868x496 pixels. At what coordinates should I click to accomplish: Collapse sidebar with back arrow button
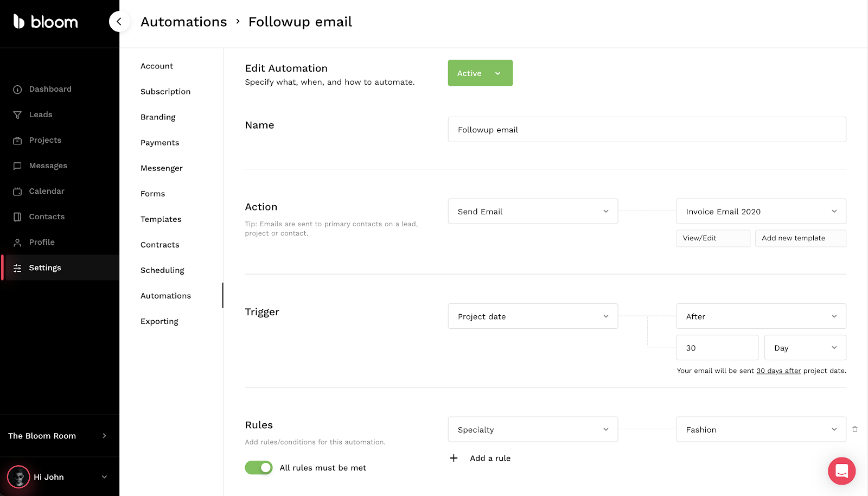(x=119, y=22)
